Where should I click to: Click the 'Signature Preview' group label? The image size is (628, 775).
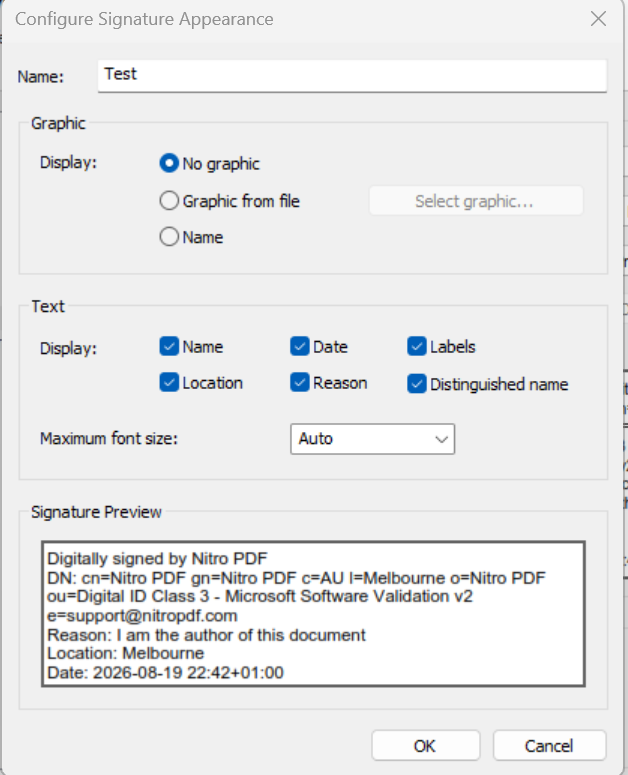click(x=96, y=512)
